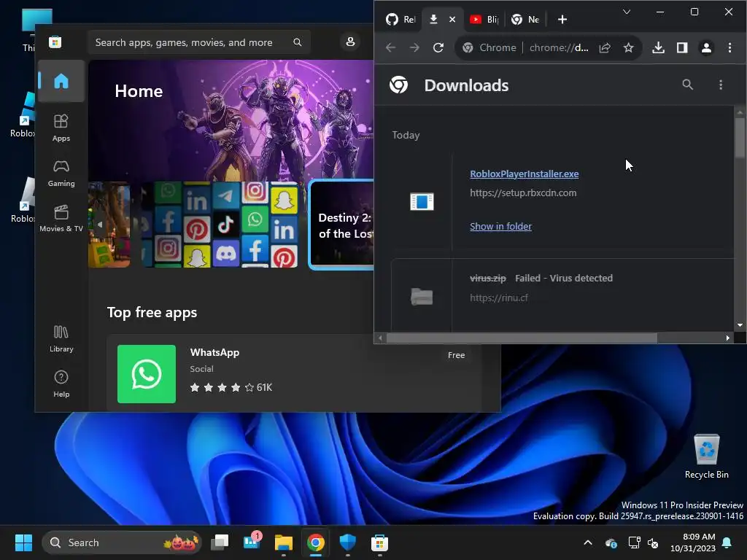Open Gaming section in Microsoft Store

tap(61, 174)
